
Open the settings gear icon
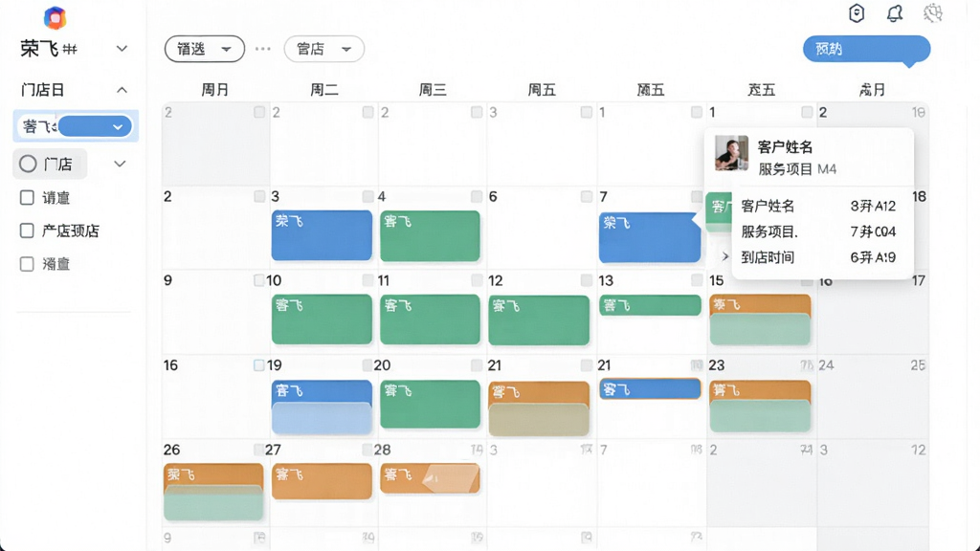pos(932,13)
